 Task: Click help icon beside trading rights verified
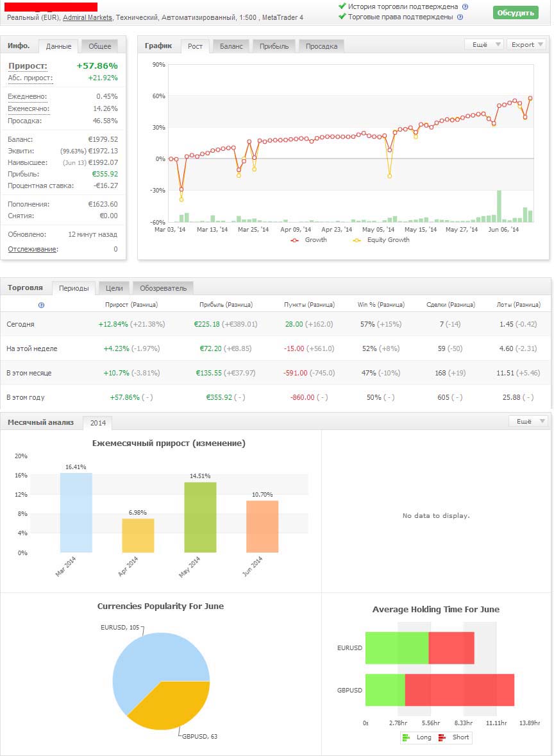[460, 17]
